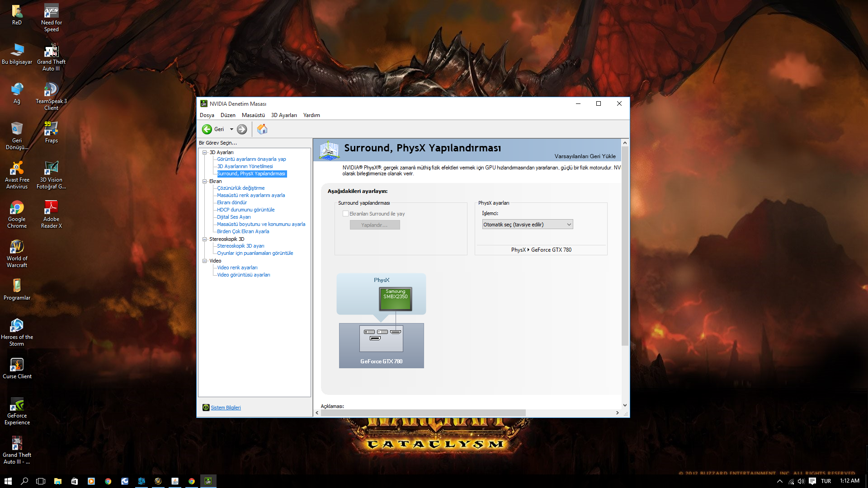Open the back history dropdown arrow
Image resolution: width=868 pixels, height=488 pixels.
[231, 129]
